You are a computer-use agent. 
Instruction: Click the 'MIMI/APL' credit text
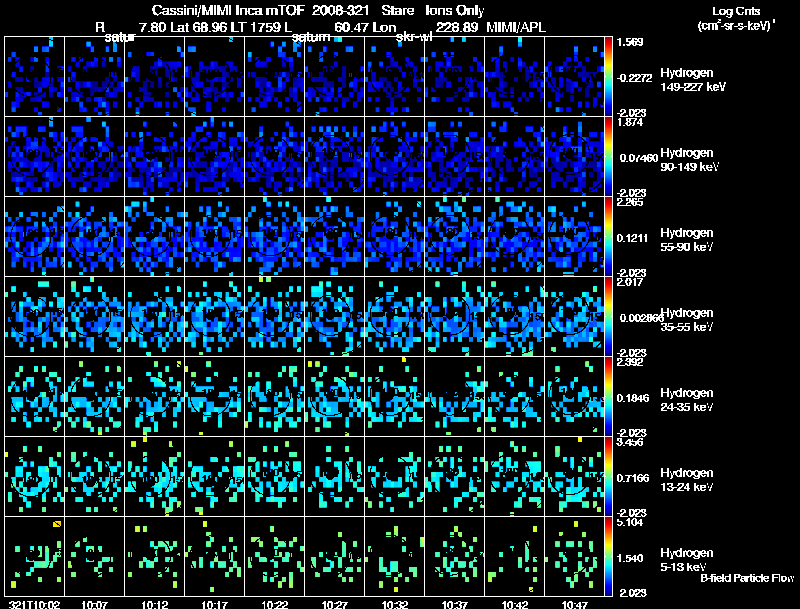[516, 27]
